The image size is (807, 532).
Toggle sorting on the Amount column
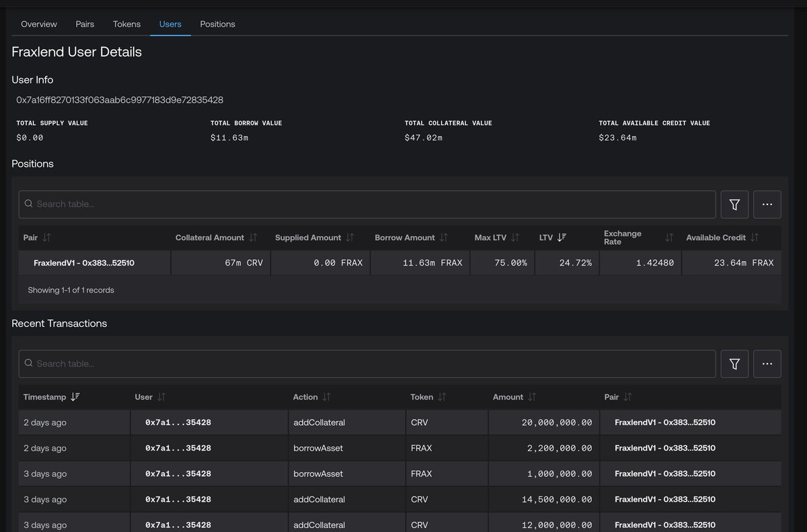tap(532, 397)
